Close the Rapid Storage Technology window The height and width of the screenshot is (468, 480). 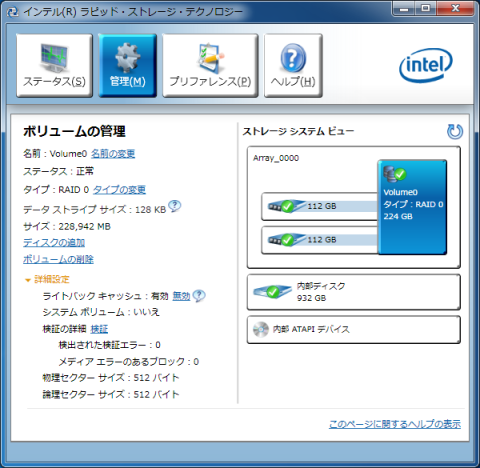click(455, 8)
